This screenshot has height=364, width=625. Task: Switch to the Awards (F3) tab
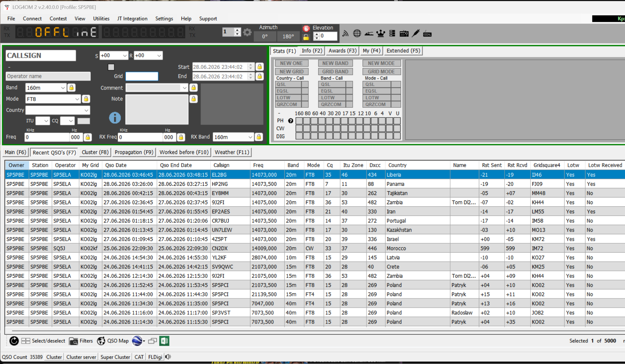pyautogui.click(x=342, y=51)
